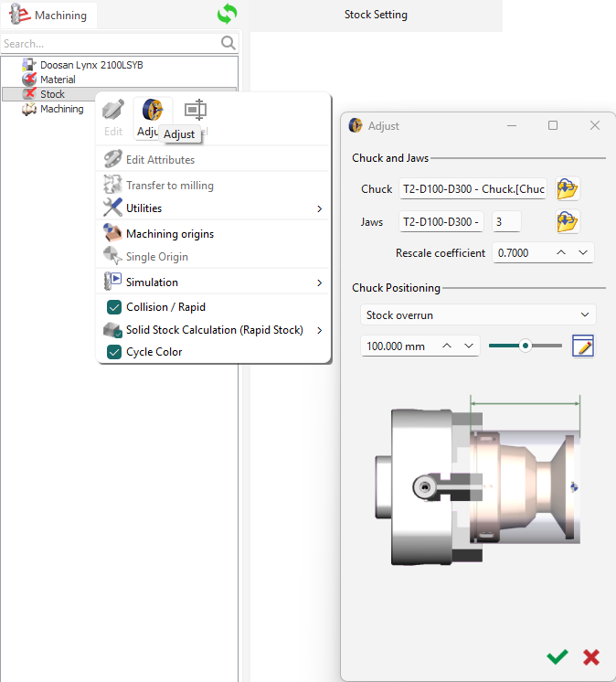Open the Stock overrun dropdown
This screenshot has width=616, height=682.
(478, 314)
